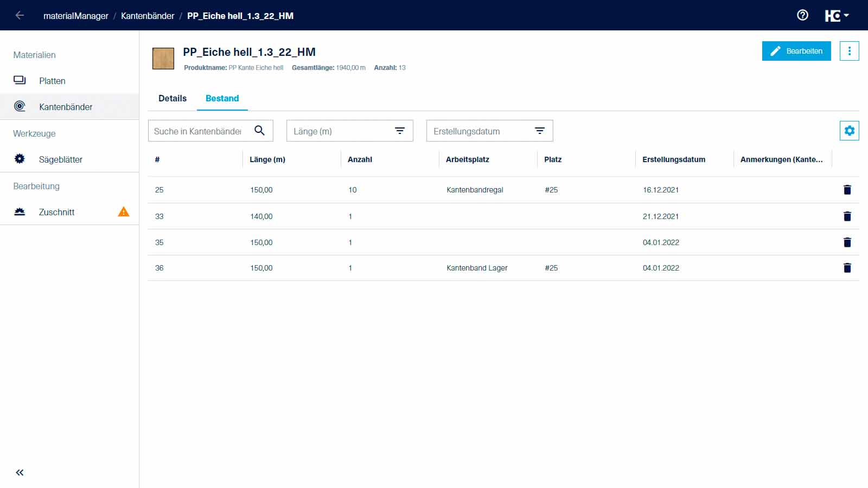
Task: Click the Produktname PP Kante Eiche hell text
Action: [x=234, y=68]
